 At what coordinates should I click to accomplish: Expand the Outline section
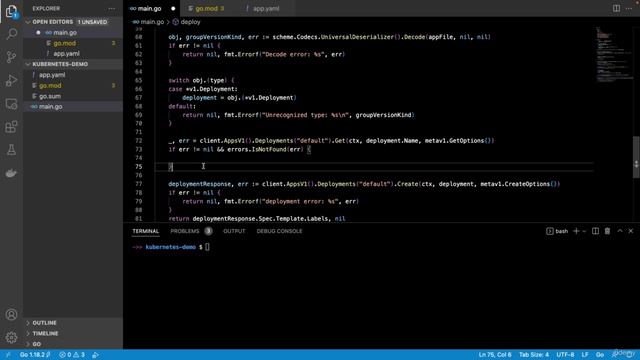44,323
